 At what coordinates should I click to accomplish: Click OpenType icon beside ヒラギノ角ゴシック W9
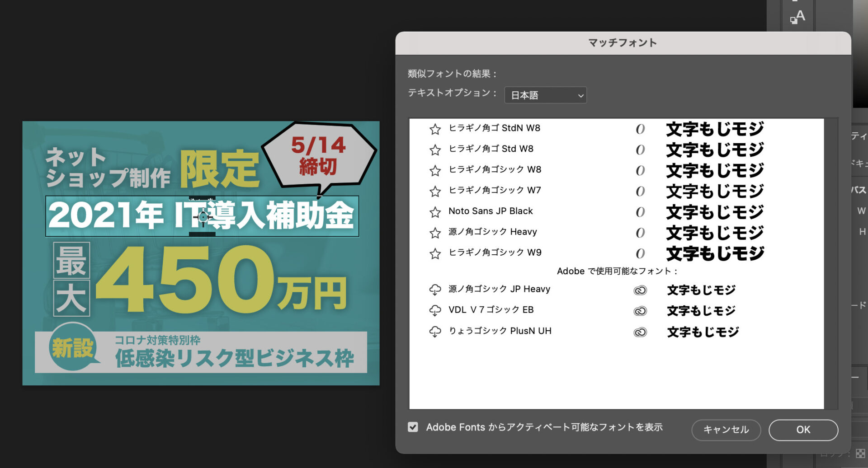(x=640, y=253)
